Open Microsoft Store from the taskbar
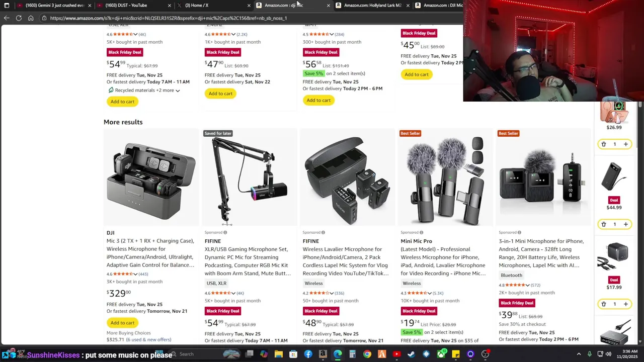 tap(293, 354)
